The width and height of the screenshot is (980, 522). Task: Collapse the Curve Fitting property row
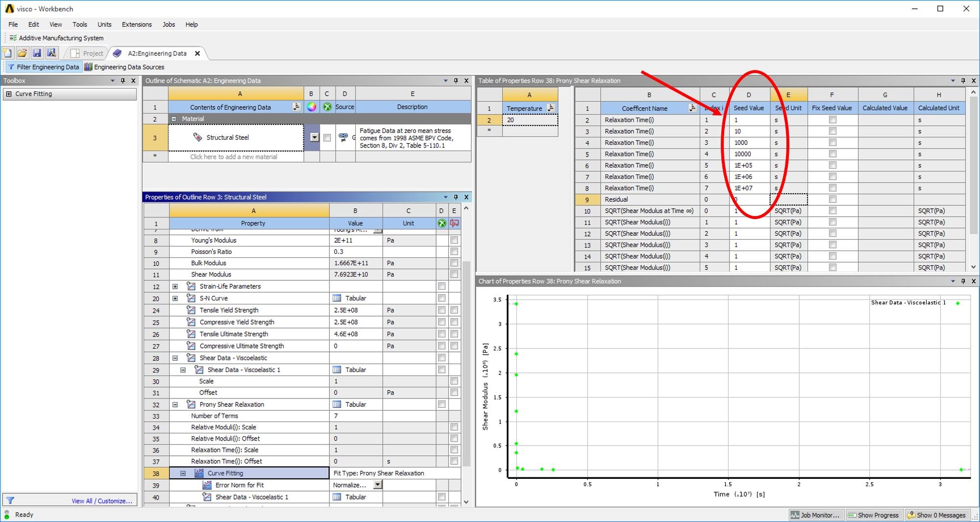[x=183, y=473]
